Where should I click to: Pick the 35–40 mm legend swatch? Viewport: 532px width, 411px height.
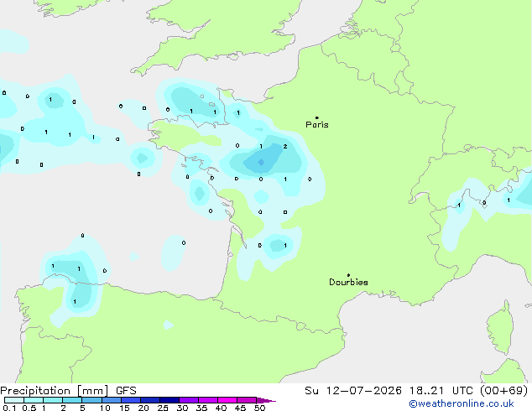point(208,400)
